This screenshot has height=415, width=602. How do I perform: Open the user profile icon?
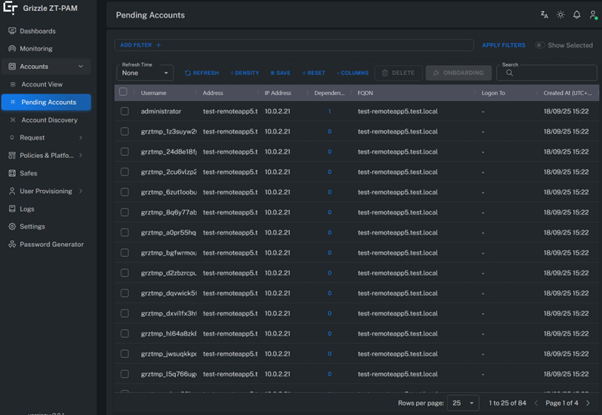(x=593, y=15)
